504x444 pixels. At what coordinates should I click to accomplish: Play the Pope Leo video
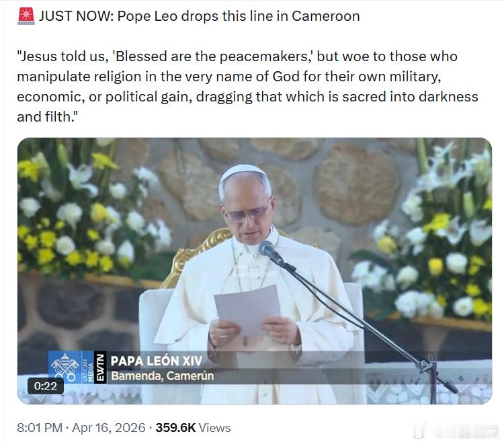pyautogui.click(x=255, y=271)
